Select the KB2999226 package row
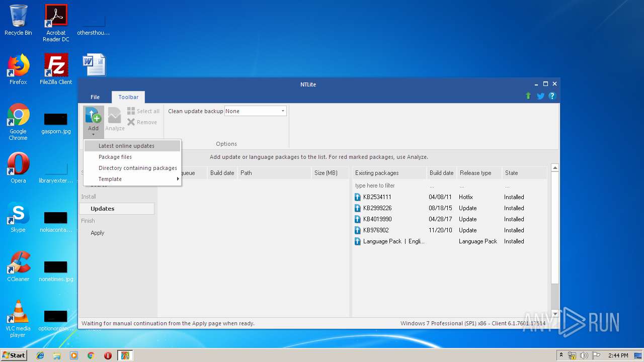This screenshot has height=362, width=644. coord(449,208)
